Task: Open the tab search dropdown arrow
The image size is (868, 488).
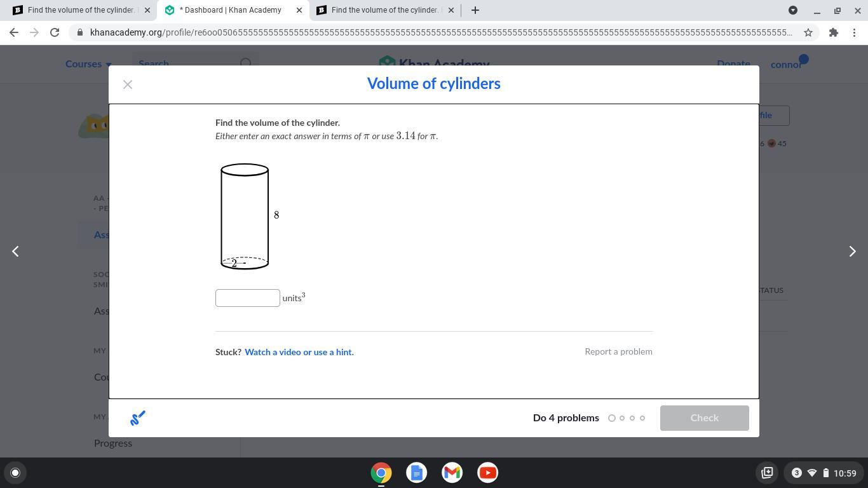Action: click(x=793, y=10)
